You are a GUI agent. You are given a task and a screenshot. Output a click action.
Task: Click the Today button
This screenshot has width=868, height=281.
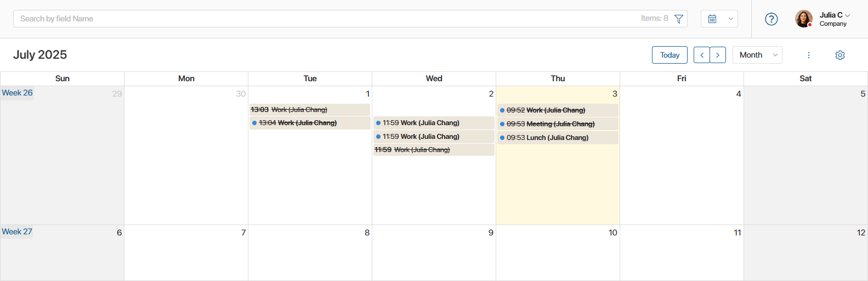click(670, 55)
